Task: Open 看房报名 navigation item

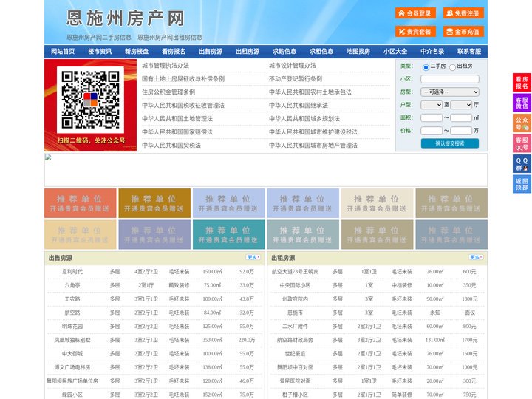Action: coord(174,52)
